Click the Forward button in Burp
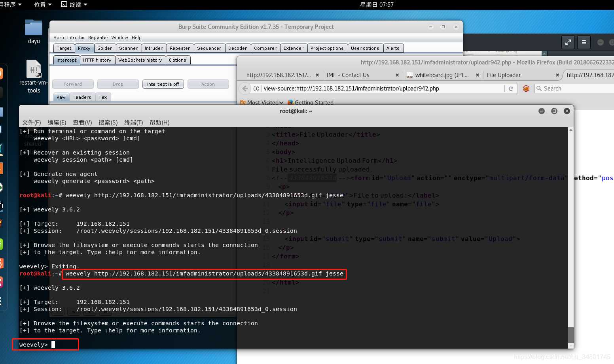Screen dimensions: 614x364 tap(73, 84)
